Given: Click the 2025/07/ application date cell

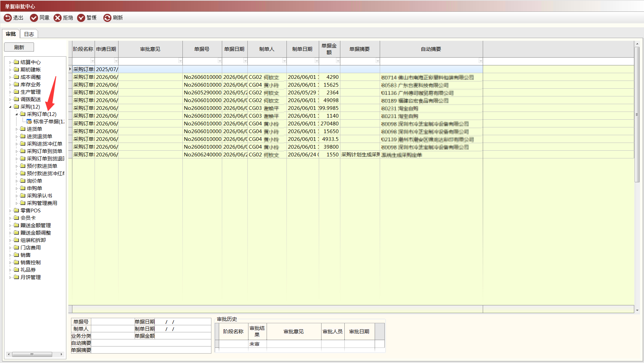Looking at the screenshot, I should [107, 69].
